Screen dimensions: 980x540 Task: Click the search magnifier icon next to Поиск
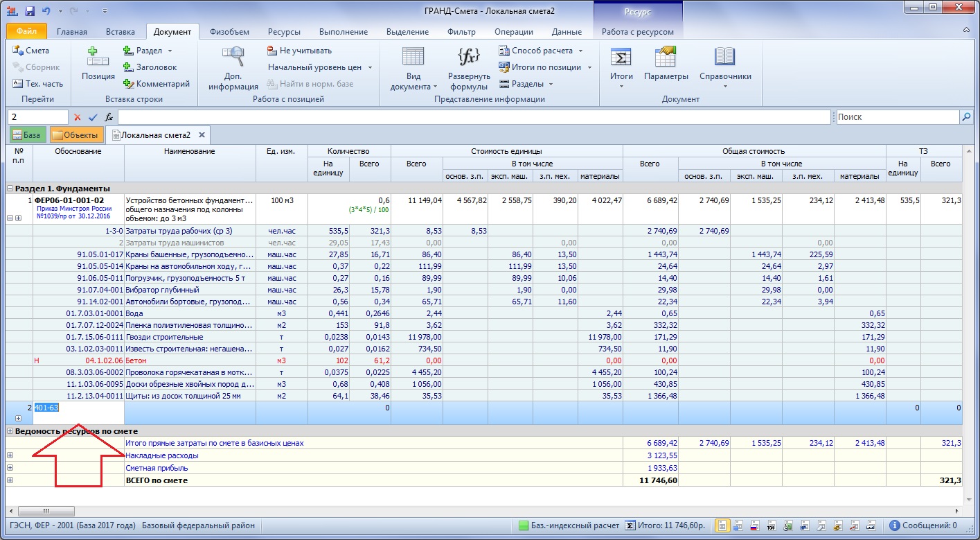pos(966,117)
